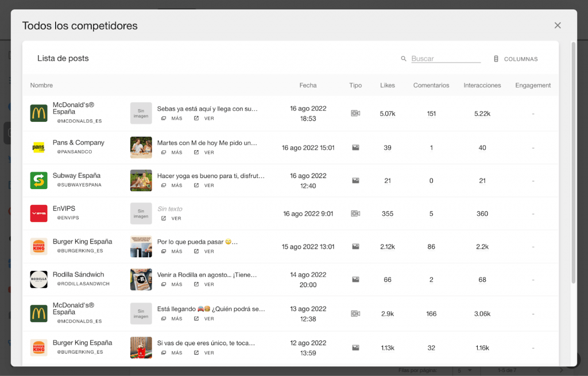Click the Subway España logo icon

tap(38, 180)
